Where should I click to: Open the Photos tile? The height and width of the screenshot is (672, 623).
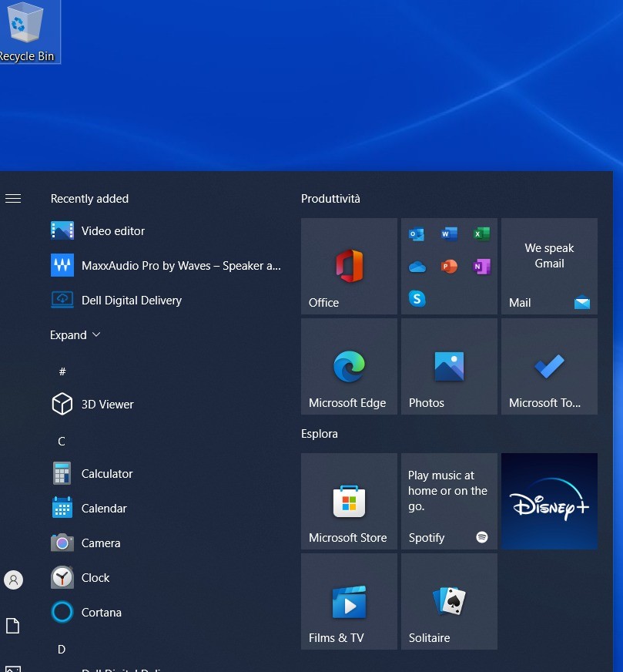tap(449, 366)
